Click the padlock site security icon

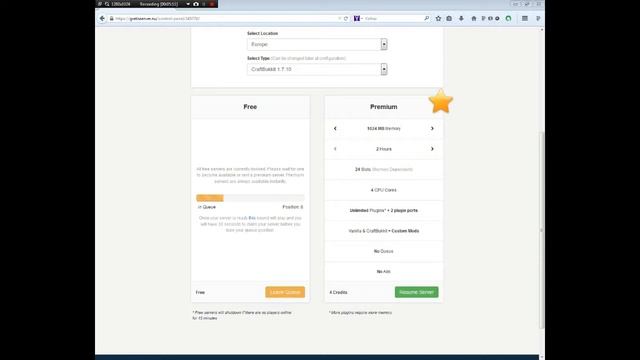pos(111,18)
